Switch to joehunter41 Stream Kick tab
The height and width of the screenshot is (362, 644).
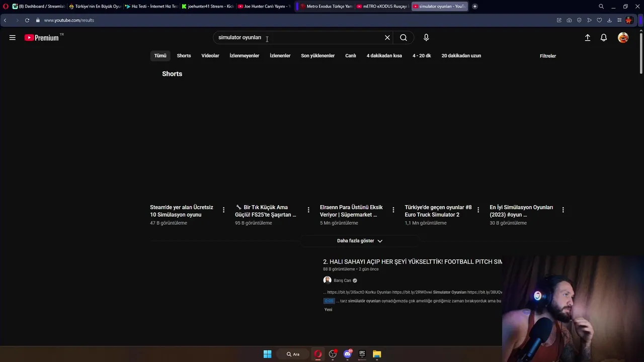click(x=207, y=7)
